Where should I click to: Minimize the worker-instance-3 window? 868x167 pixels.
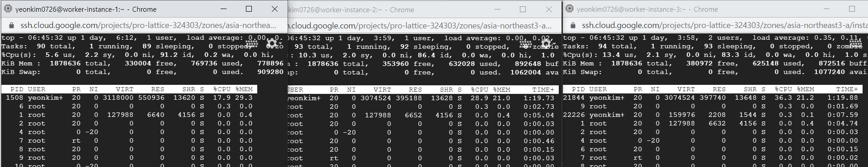tap(826, 9)
